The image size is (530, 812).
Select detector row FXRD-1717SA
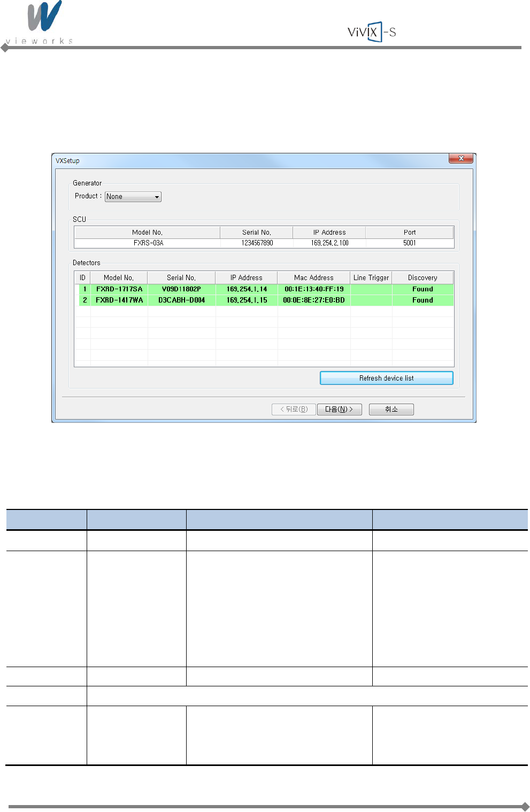pyautogui.click(x=264, y=289)
